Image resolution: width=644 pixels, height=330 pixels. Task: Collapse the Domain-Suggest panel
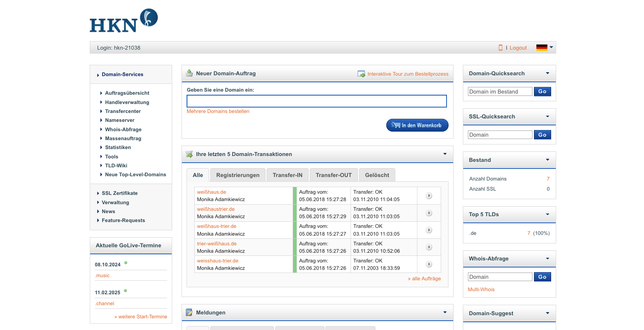(548, 313)
